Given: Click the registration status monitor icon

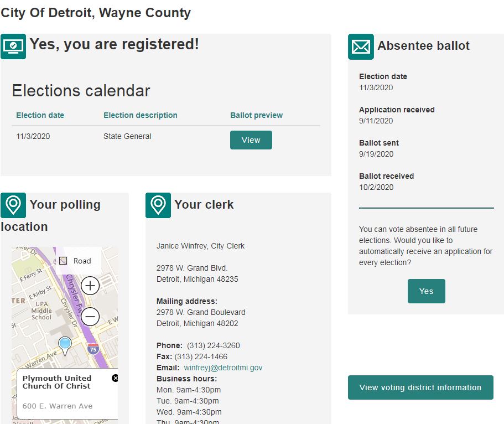Looking at the screenshot, I should coord(13,46).
